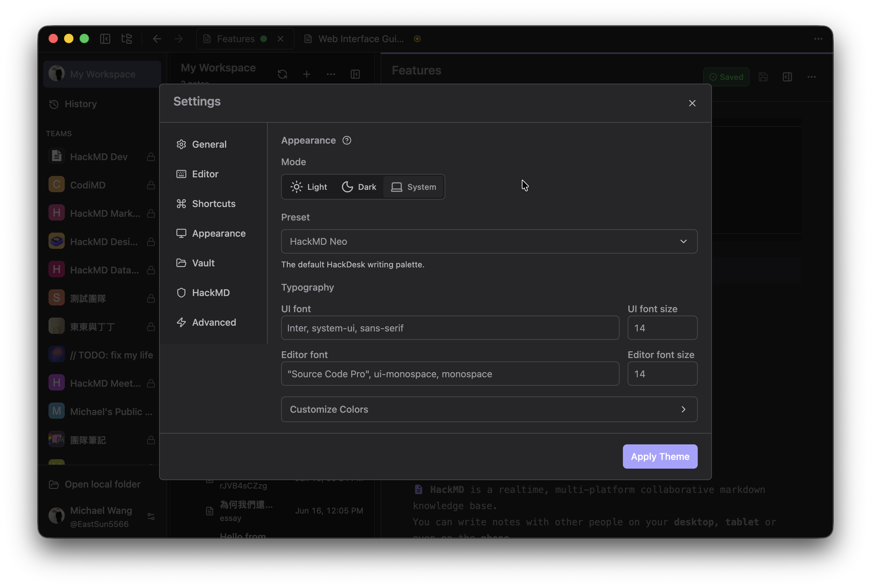Toggle sidebar icon in title bar
Screen dimensions: 871x588
pyautogui.click(x=105, y=38)
